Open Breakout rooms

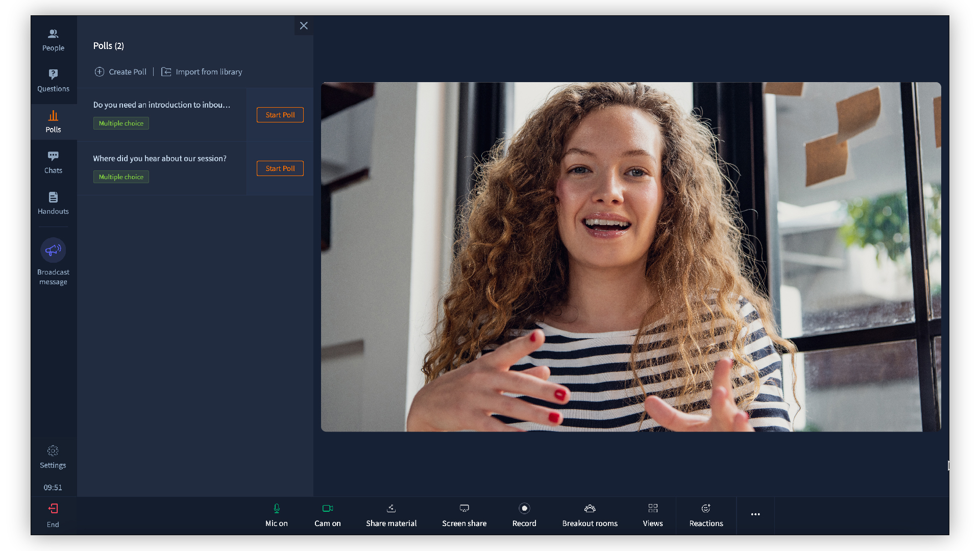[x=590, y=515]
